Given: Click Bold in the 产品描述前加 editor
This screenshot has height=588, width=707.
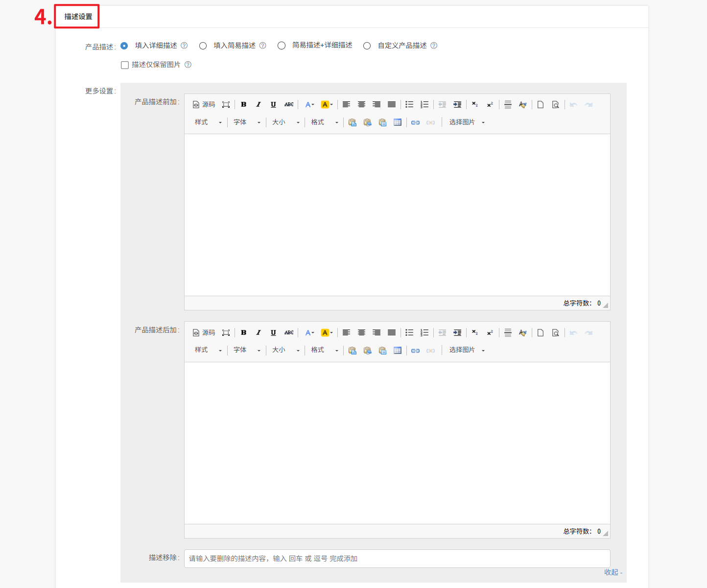Looking at the screenshot, I should [243, 105].
